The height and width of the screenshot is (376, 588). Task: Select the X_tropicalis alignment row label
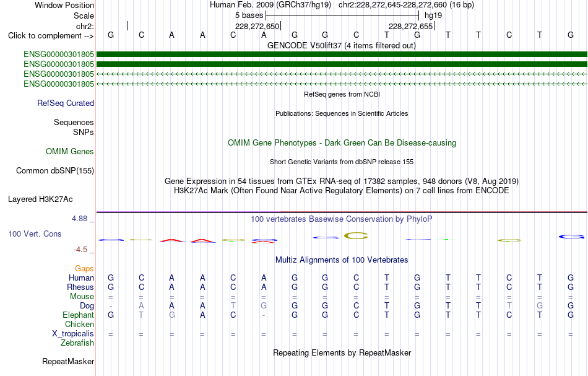(73, 334)
